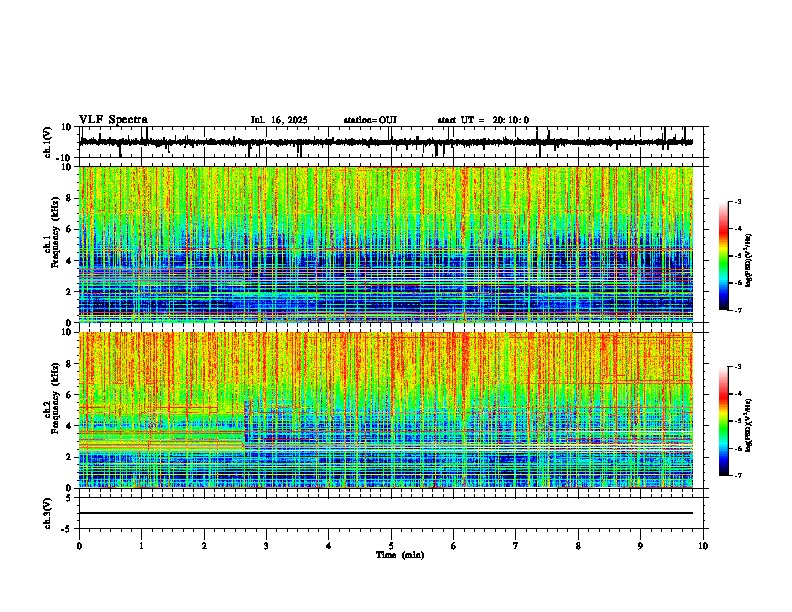Viewport: 792px width, 612px height.
Task: Click the "8" kHz tick of ch.2 spectrogram
Action: pyautogui.click(x=70, y=364)
